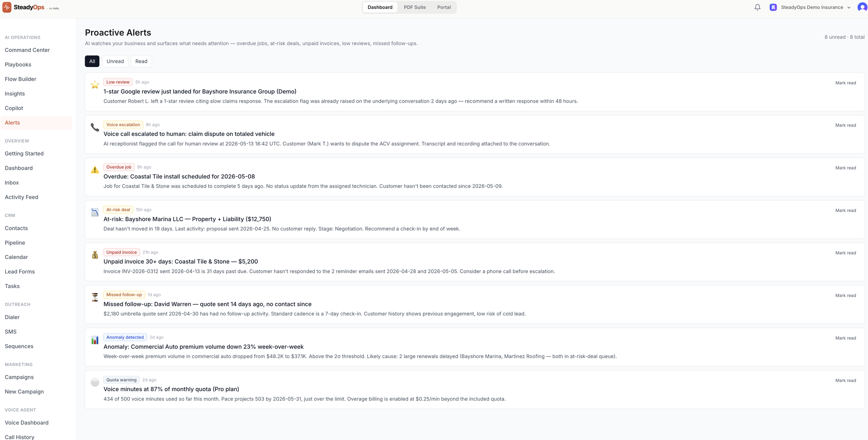Mark the unpaid invoice alert read
Viewport: 868px width, 440px height.
pos(845,253)
